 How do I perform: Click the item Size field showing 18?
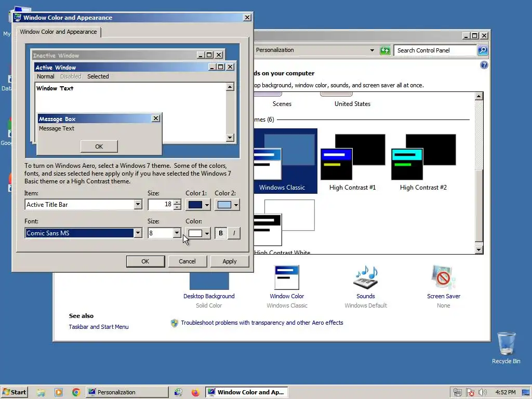(161, 205)
